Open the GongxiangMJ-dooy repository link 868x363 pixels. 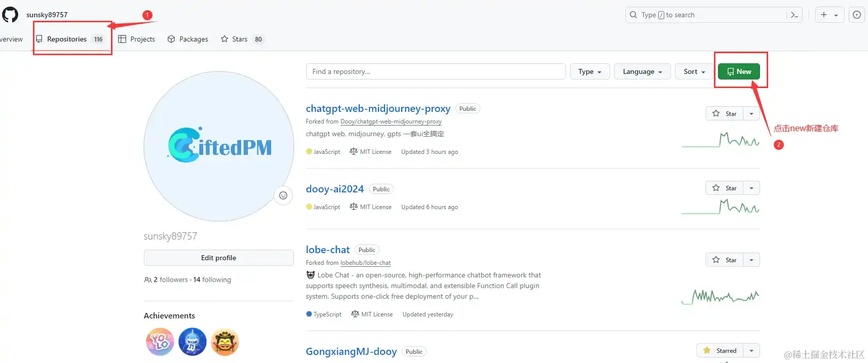[351, 351]
